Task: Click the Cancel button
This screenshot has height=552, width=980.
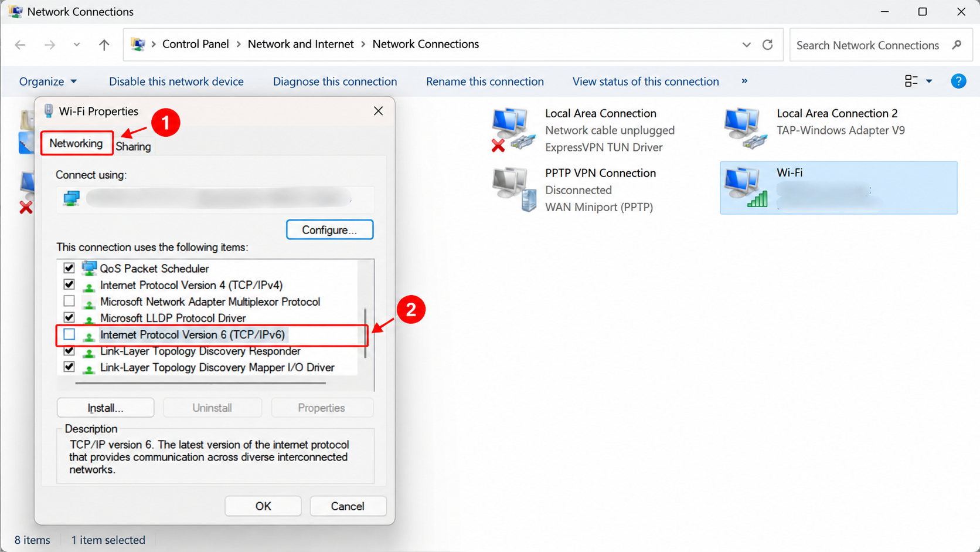Action: [x=348, y=506]
